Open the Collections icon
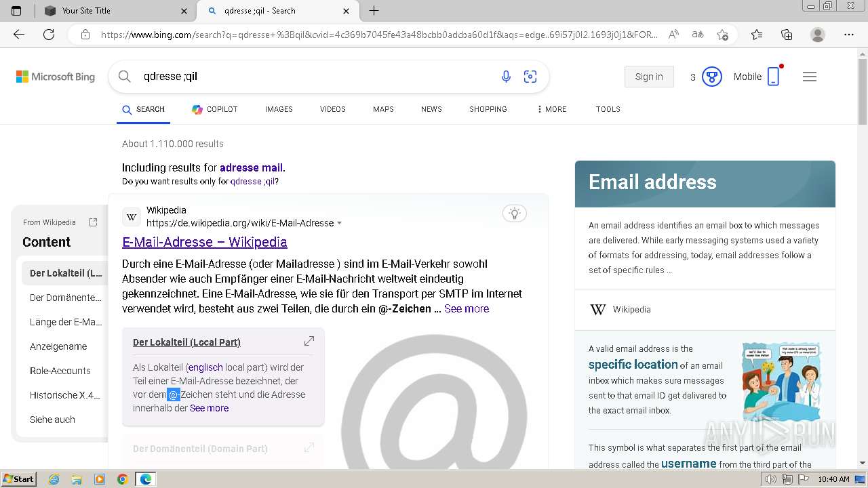This screenshot has height=488, width=868. (x=787, y=35)
